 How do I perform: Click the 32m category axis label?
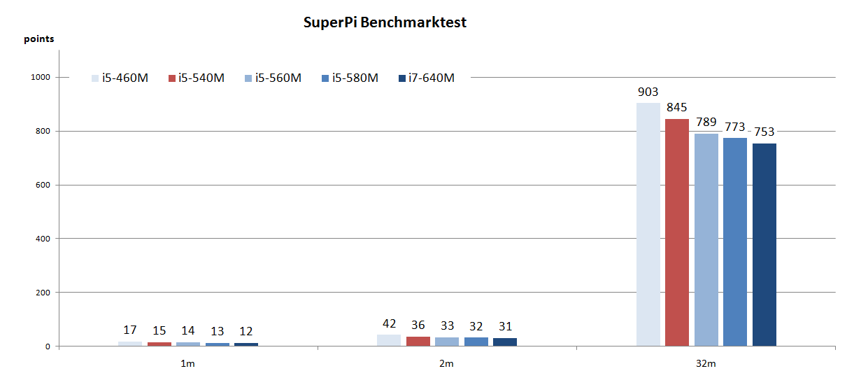[x=706, y=363]
